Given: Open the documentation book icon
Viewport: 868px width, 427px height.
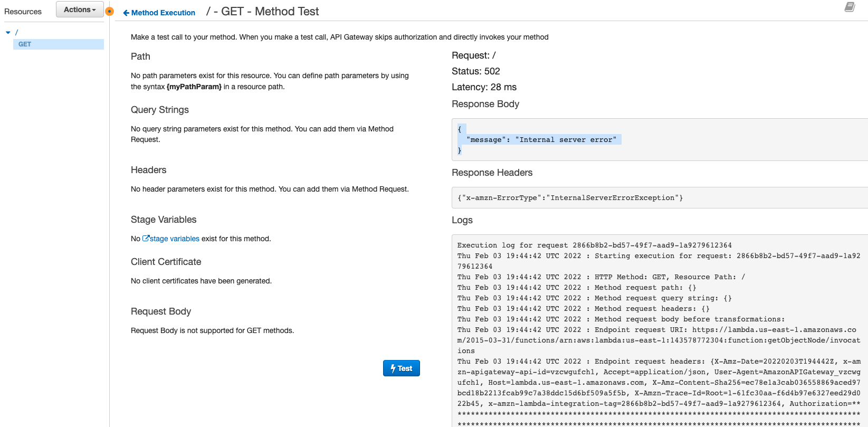Looking at the screenshot, I should [850, 7].
